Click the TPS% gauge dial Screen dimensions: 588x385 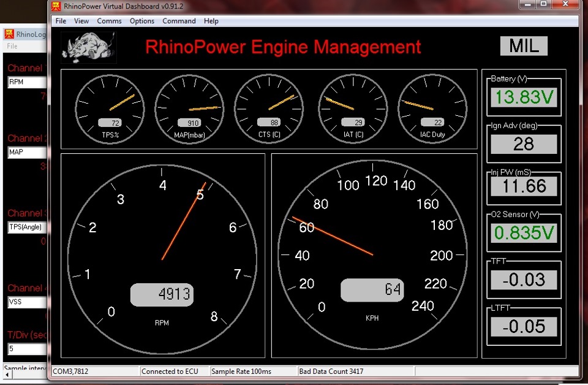[110, 109]
